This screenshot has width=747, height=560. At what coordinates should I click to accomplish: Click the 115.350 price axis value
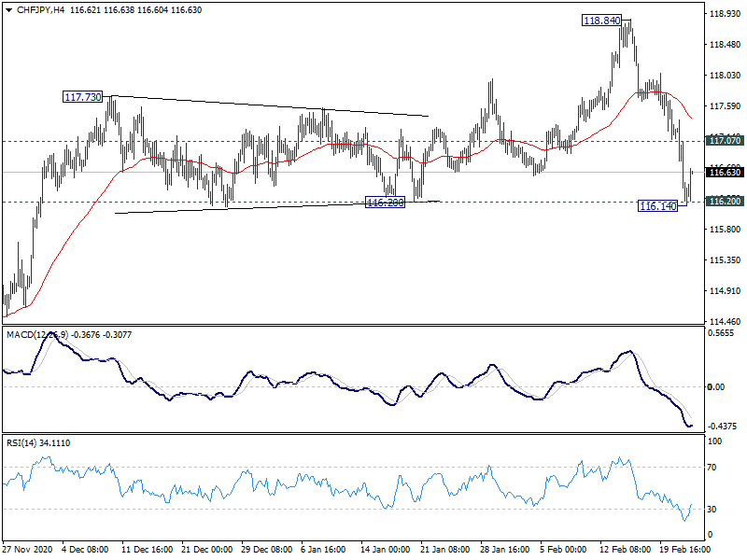[x=726, y=260]
